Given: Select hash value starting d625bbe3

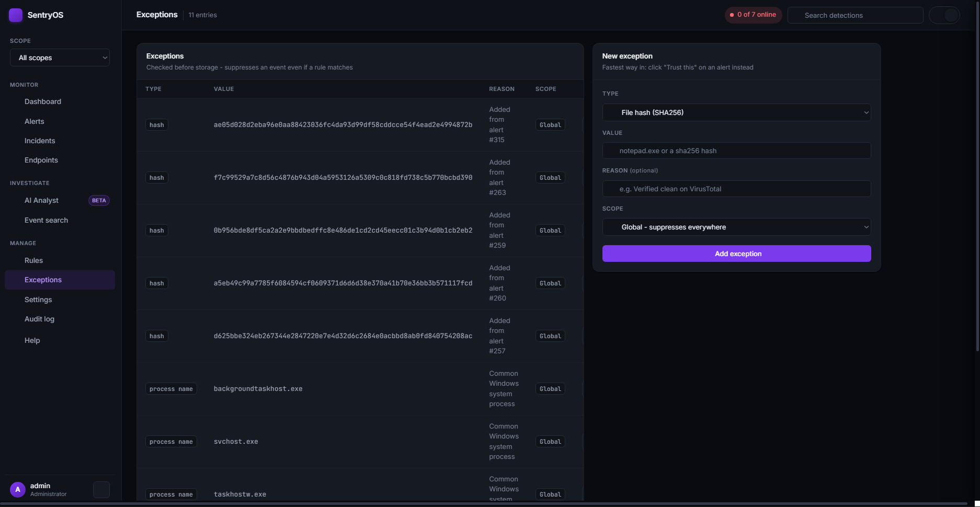Looking at the screenshot, I should pyautogui.click(x=343, y=336).
